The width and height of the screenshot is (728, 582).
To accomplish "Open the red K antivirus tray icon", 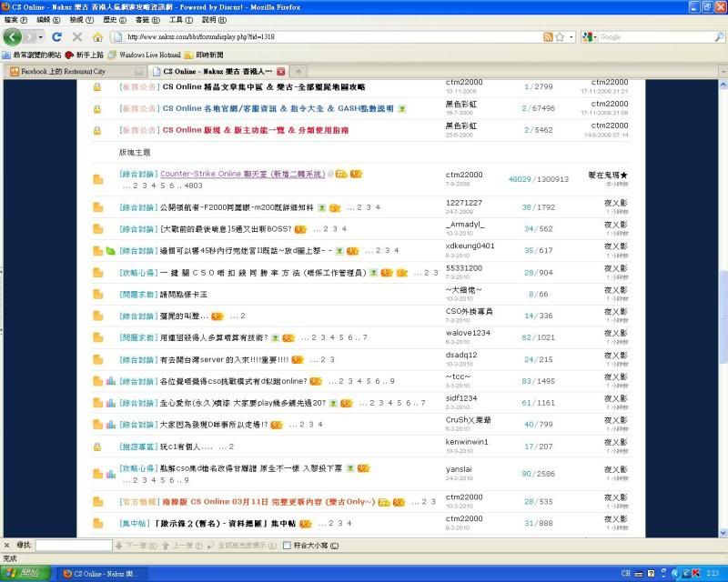I will [695, 573].
